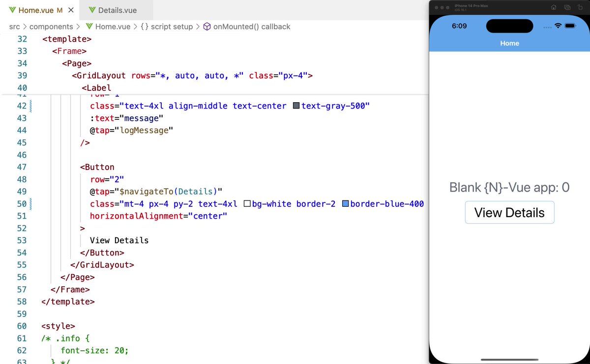Click the </Button> closing tag

pyautogui.click(x=102, y=253)
